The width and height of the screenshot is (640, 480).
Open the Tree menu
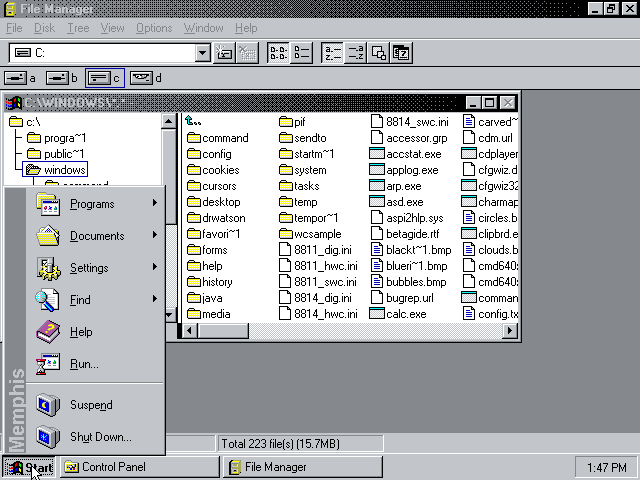coord(78,28)
